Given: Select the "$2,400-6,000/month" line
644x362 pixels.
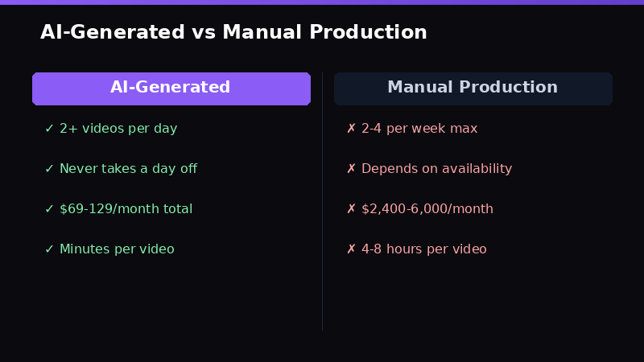Looking at the screenshot, I should tap(427, 209).
